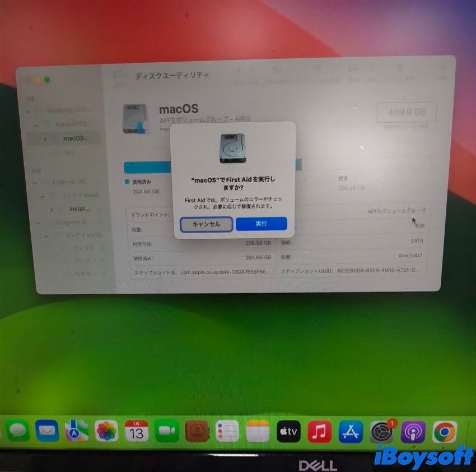
Task: Open the sidebar view dropdown in the toolbar
Action: [119, 75]
